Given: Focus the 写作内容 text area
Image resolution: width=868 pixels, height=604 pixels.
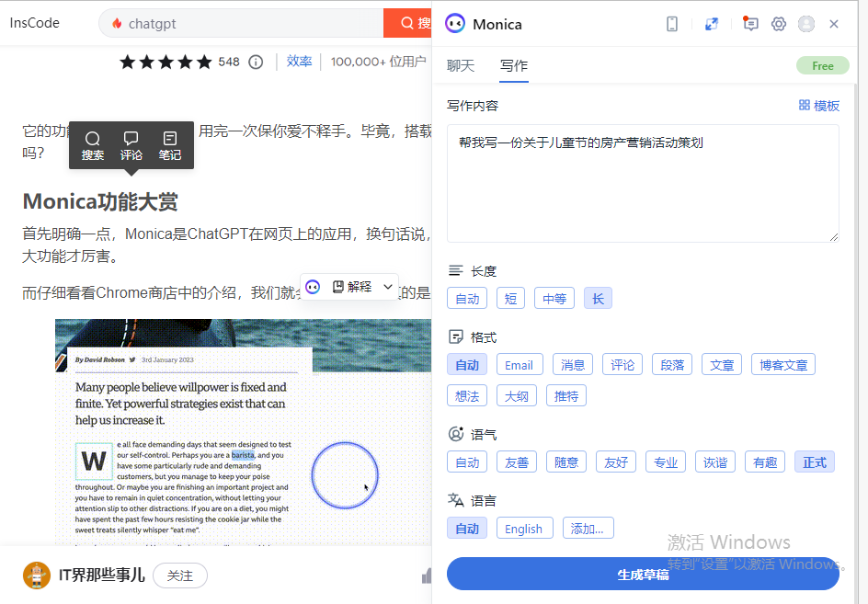Looking at the screenshot, I should [x=643, y=183].
